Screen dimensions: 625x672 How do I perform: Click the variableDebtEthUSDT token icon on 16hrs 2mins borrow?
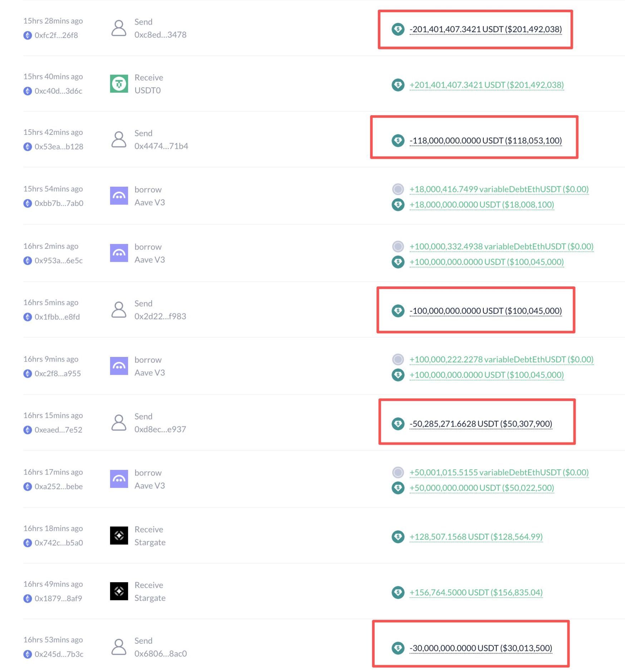tap(398, 246)
